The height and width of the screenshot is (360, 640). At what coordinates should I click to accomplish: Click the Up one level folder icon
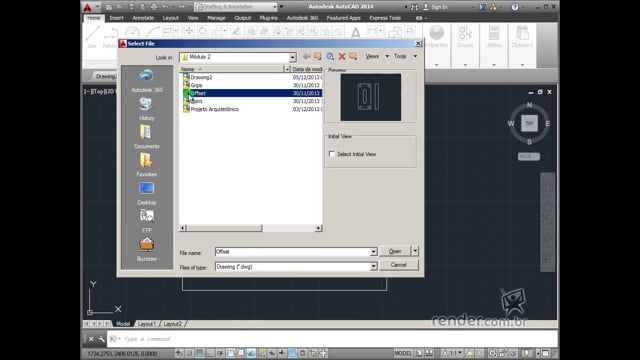(x=318, y=56)
